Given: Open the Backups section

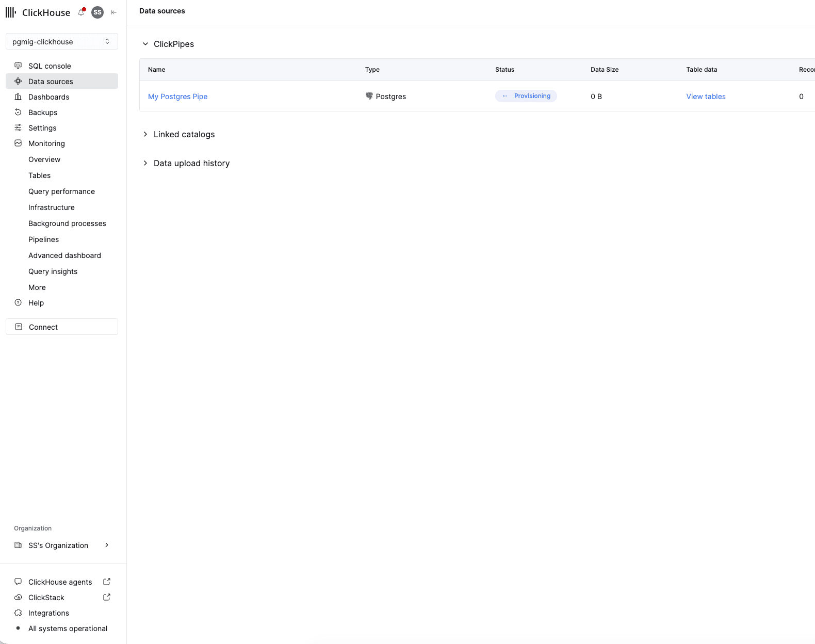Looking at the screenshot, I should coord(62,112).
